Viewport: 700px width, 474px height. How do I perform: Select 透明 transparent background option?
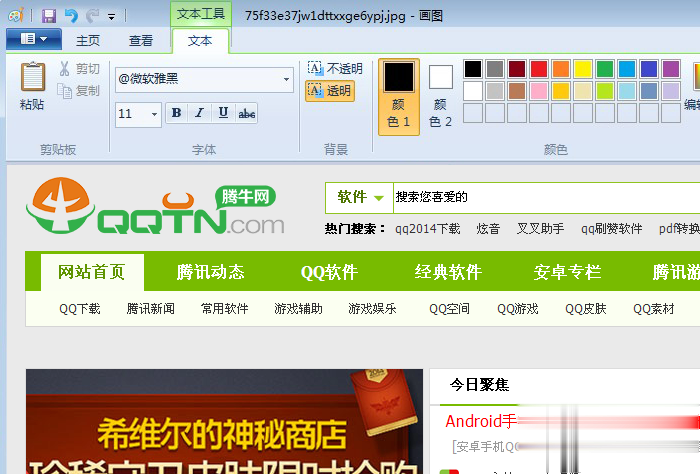pos(330,91)
